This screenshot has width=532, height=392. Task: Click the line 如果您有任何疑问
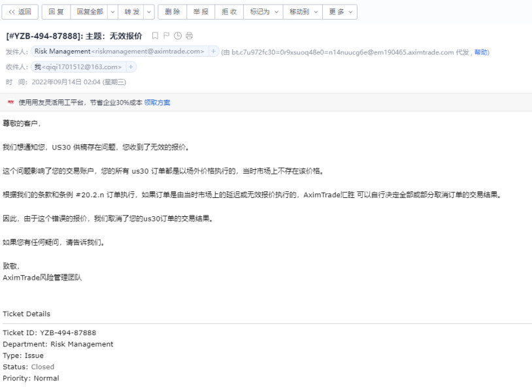click(x=54, y=242)
